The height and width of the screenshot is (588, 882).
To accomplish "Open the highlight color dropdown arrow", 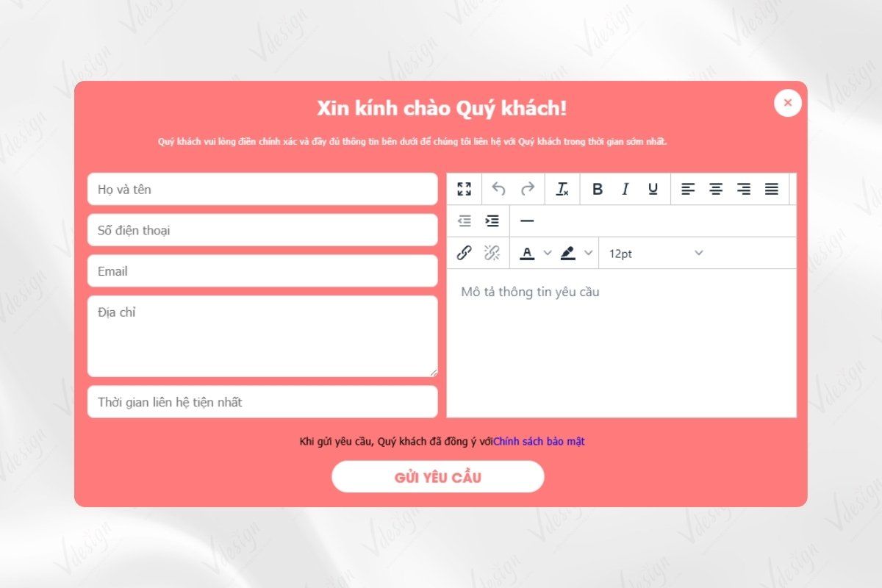I will coord(587,253).
